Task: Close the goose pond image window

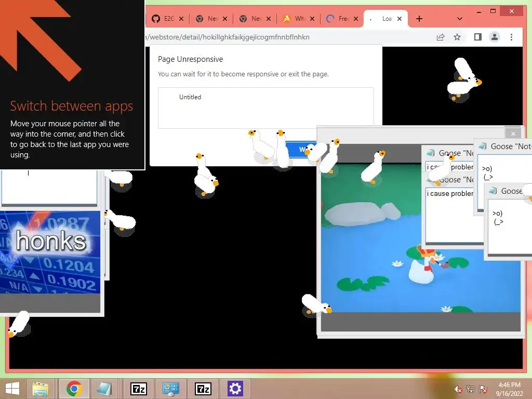Action: click(513, 134)
